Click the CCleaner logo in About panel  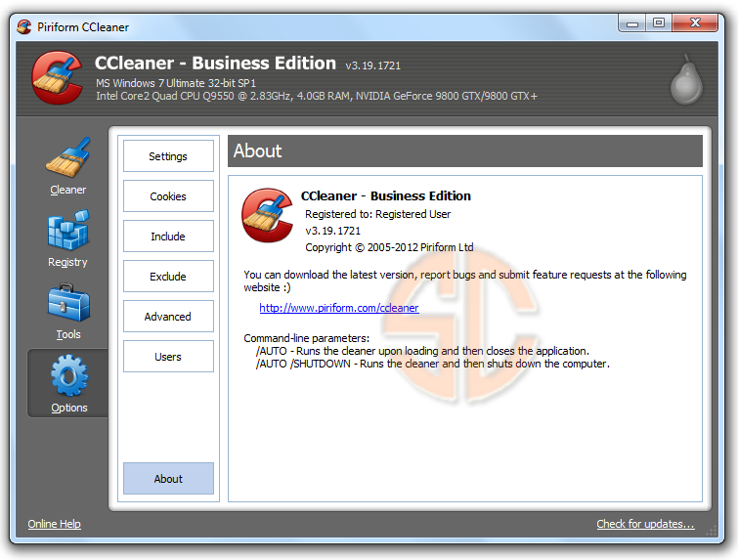[267, 215]
